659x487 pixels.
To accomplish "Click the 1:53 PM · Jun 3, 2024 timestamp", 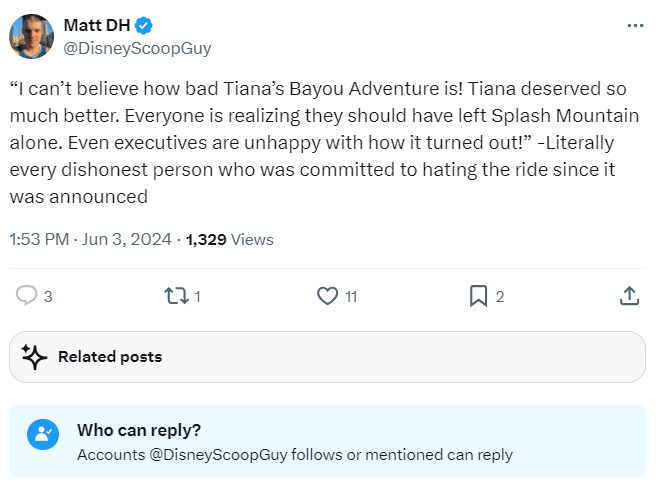I will click(x=88, y=239).
